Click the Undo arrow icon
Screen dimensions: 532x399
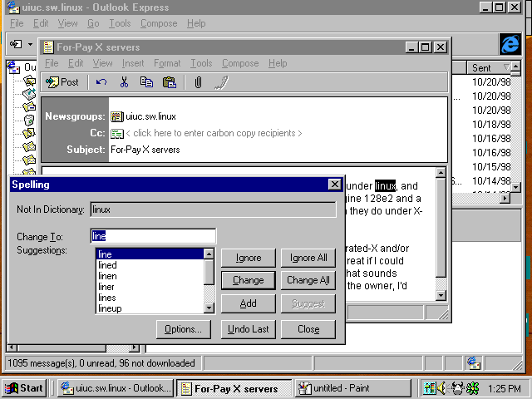[101, 82]
